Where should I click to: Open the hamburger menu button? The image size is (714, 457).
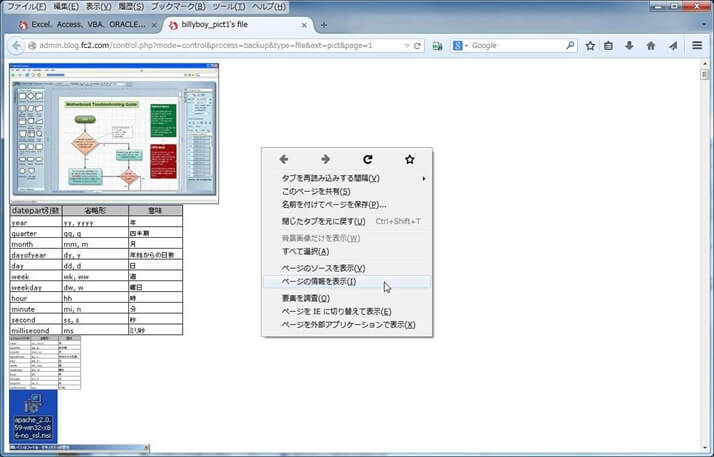click(x=697, y=45)
